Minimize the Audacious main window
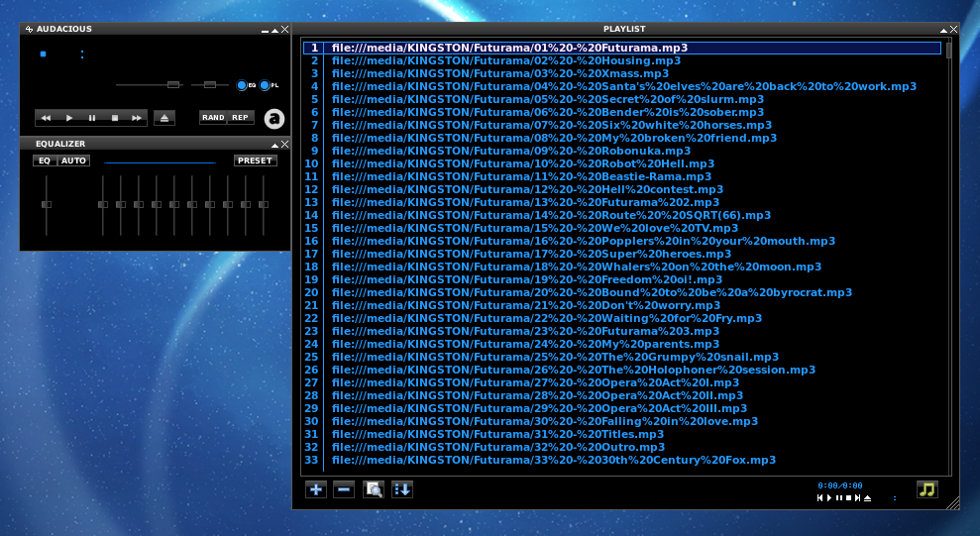980x536 pixels. point(265,30)
